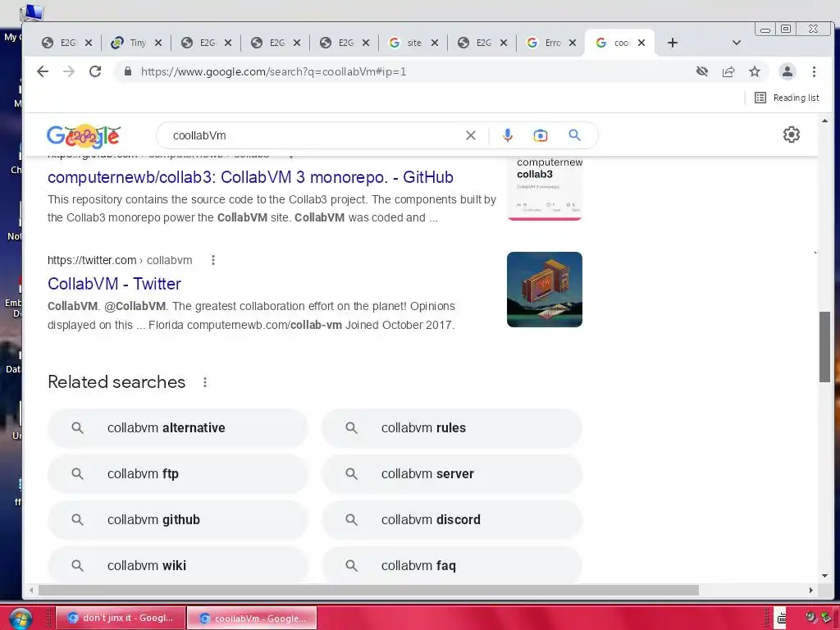Image resolution: width=840 pixels, height=630 pixels.
Task: Search collabvm alternative
Action: pos(177,428)
